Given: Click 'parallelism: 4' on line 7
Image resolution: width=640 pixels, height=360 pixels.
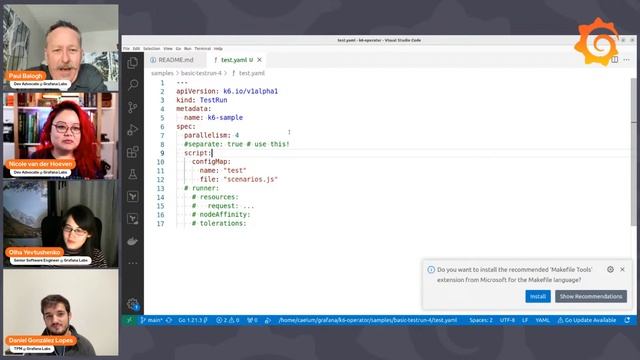Looking at the screenshot, I should (x=211, y=135).
